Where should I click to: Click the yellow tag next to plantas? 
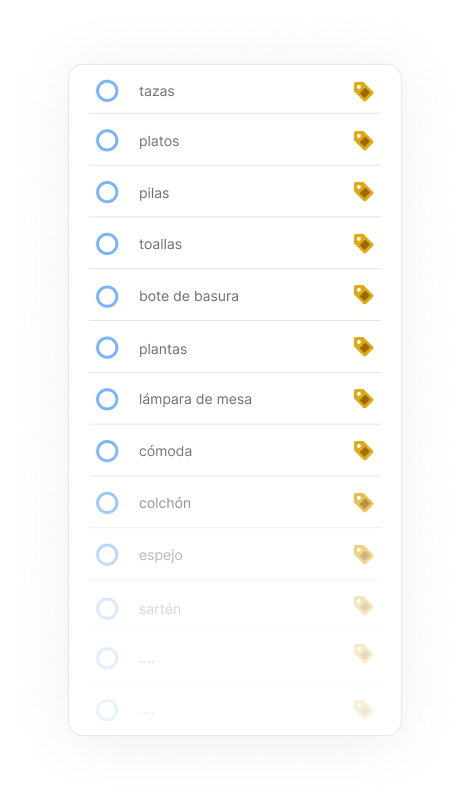click(x=363, y=347)
